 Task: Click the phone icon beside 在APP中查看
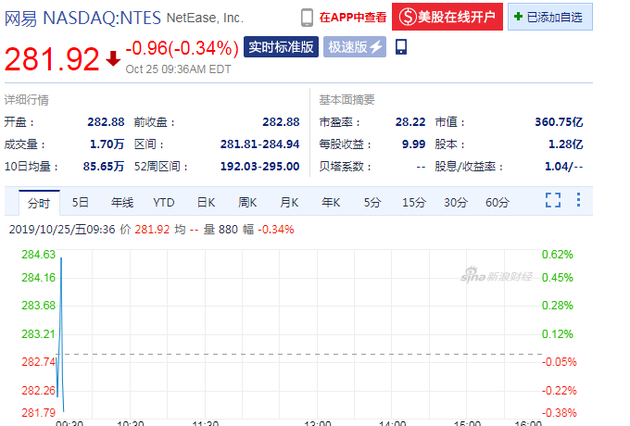(x=307, y=18)
